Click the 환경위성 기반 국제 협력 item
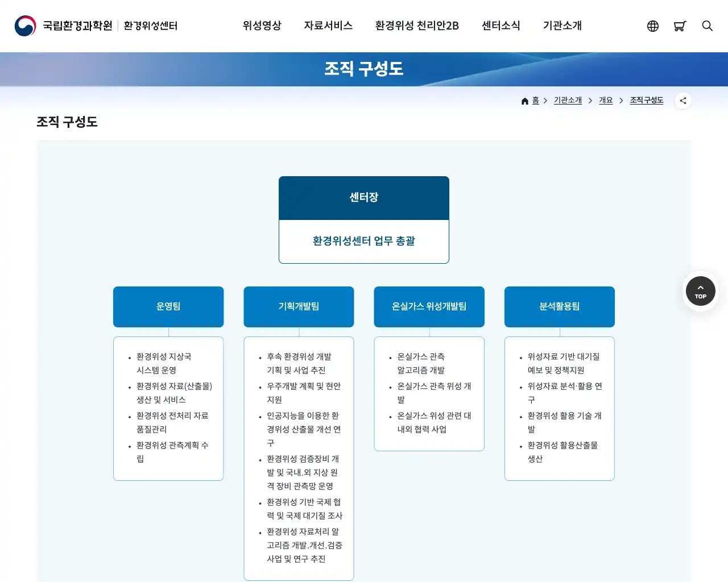Screen dimensions: 728x582 [305, 509]
